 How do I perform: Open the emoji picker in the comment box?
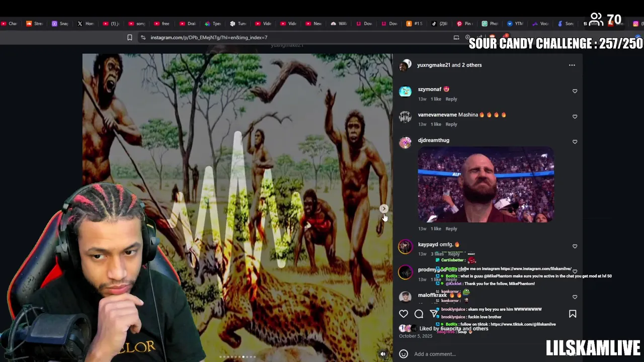pyautogui.click(x=404, y=354)
